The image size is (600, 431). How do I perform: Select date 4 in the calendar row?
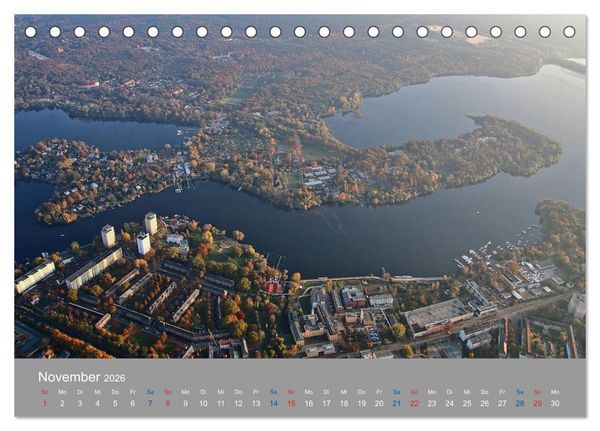pos(98,403)
